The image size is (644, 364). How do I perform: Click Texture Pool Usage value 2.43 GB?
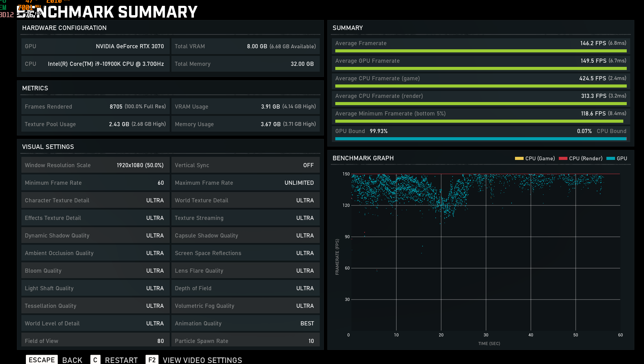[x=119, y=124]
